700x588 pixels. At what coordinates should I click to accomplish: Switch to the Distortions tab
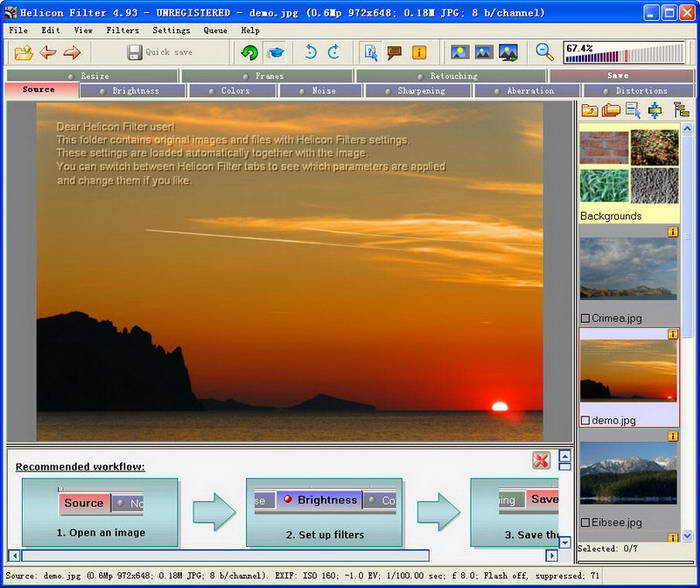pyautogui.click(x=638, y=91)
